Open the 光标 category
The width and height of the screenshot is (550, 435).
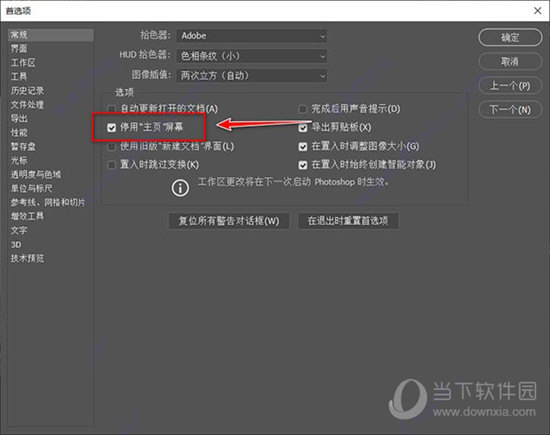[x=19, y=160]
